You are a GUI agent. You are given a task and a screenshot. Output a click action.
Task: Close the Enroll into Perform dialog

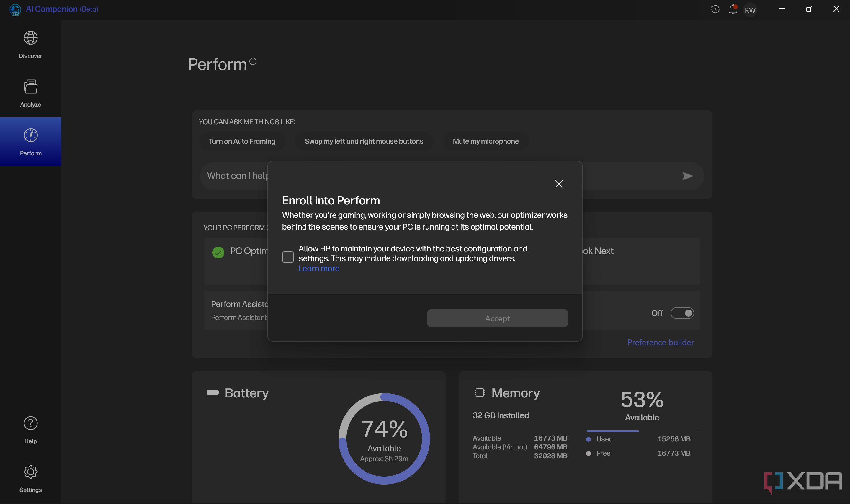coord(559,184)
